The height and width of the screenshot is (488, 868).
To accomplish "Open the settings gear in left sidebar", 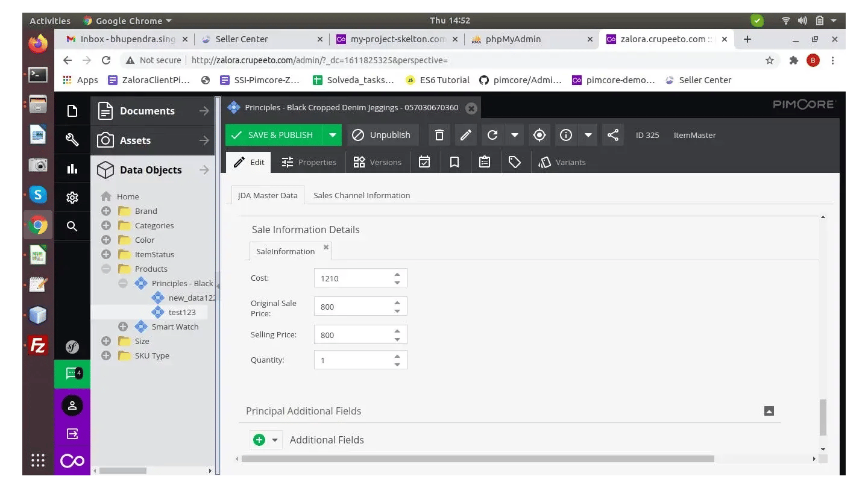I will (x=72, y=198).
